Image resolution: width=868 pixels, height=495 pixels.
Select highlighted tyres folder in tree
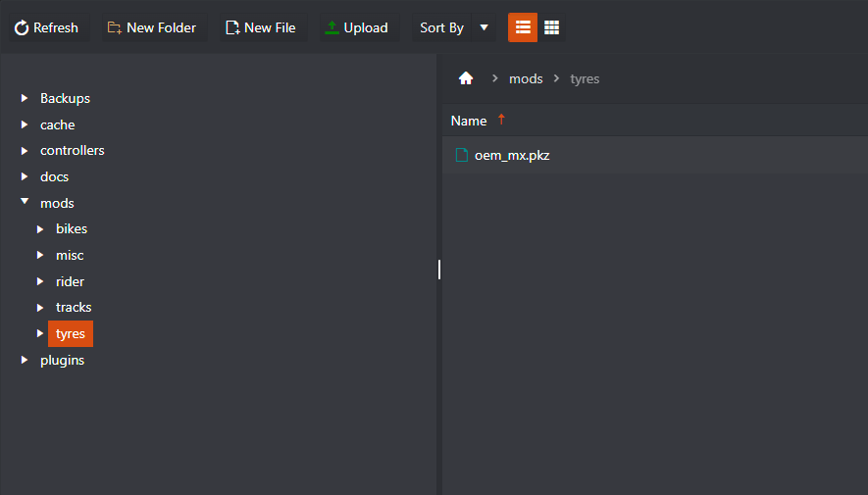[71, 333]
